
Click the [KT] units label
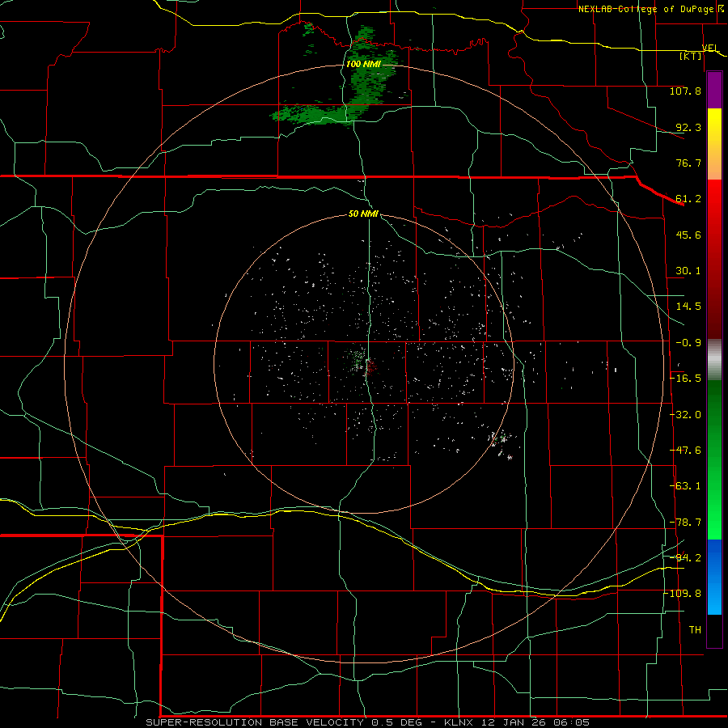tap(691, 56)
